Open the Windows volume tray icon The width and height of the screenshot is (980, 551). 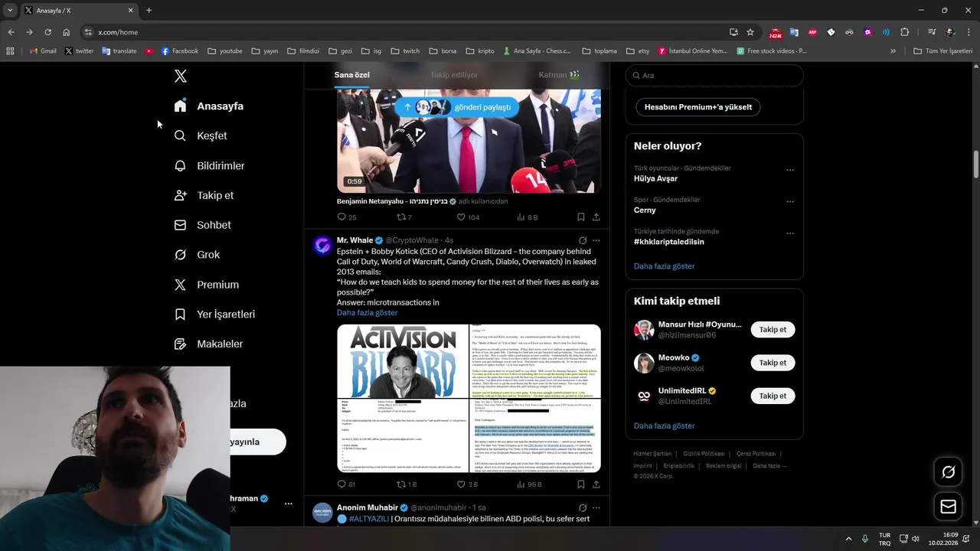tap(915, 539)
